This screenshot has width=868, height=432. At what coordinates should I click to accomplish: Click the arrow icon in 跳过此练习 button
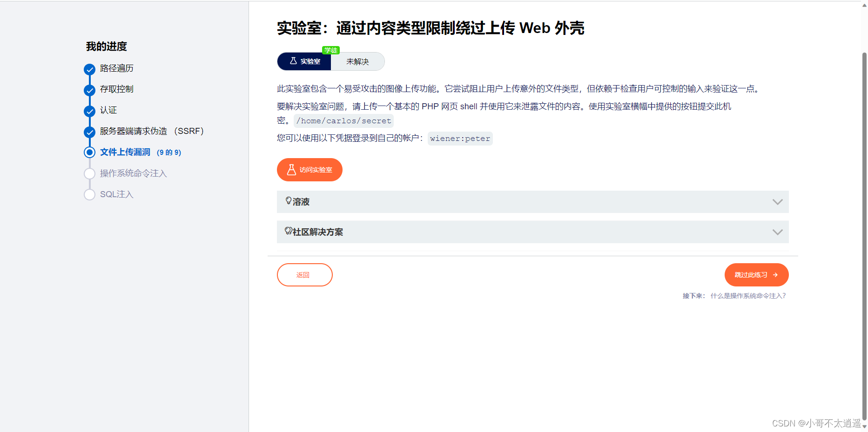click(775, 275)
